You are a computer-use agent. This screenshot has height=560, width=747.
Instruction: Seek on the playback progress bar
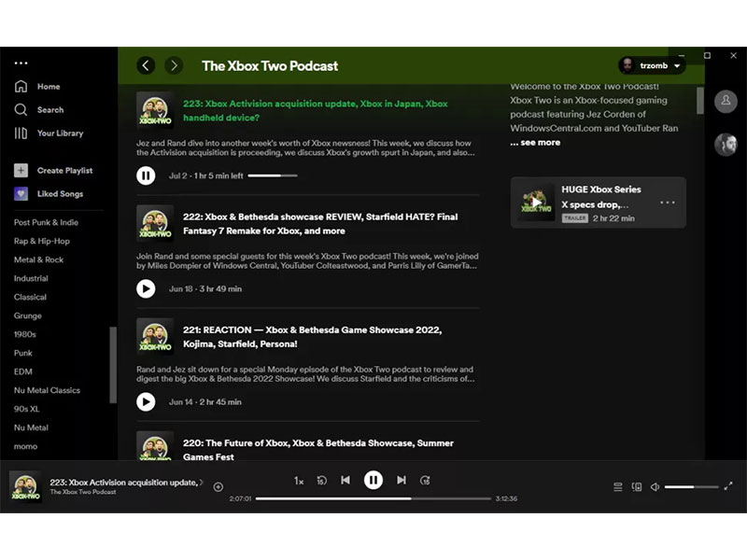tap(373, 498)
